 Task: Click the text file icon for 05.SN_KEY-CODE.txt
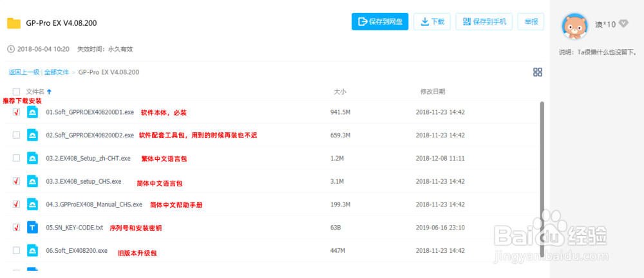32,227
